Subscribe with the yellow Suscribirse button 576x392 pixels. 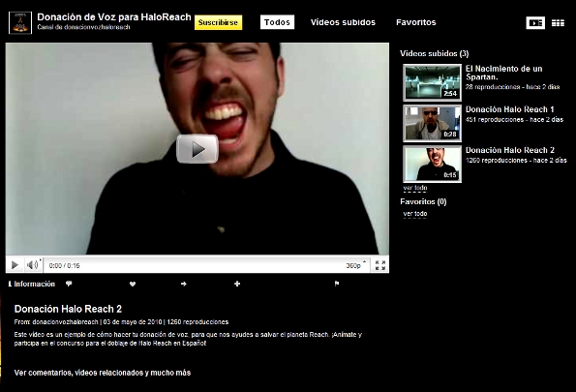(x=218, y=22)
